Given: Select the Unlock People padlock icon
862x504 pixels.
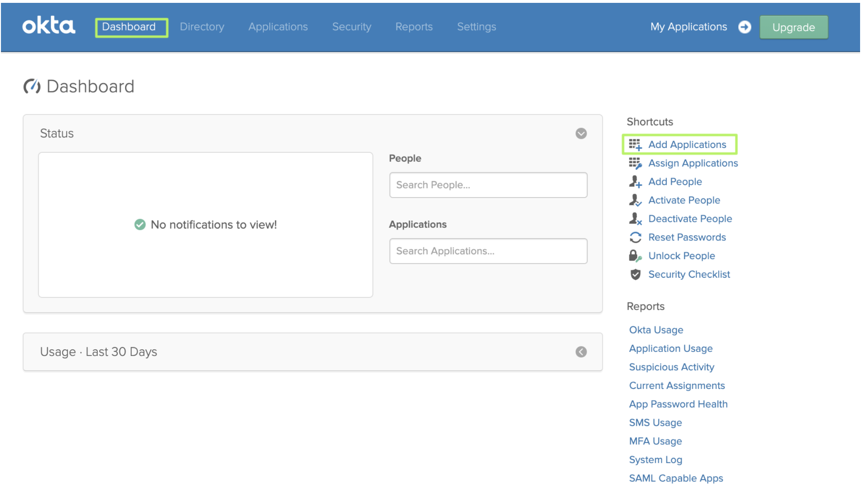Looking at the screenshot, I should (635, 255).
